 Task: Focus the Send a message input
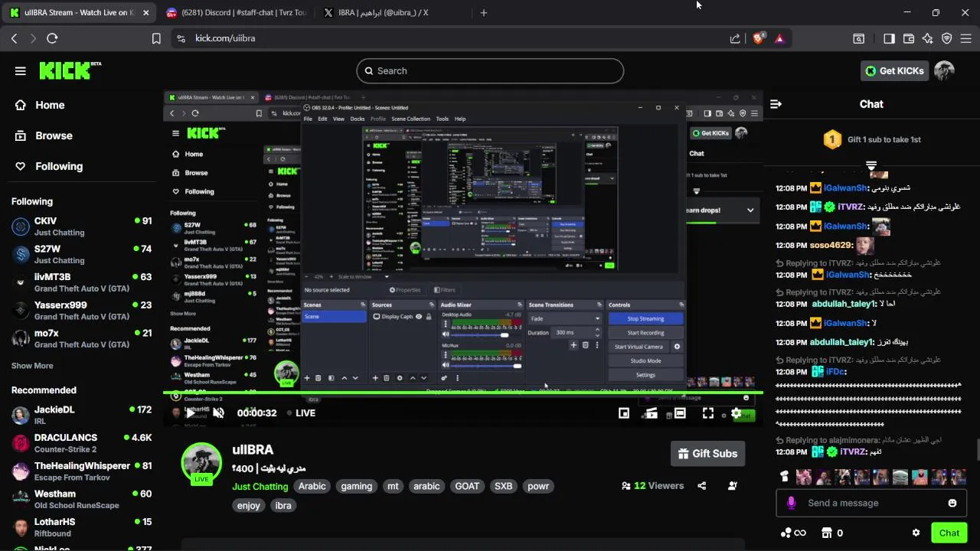(x=871, y=503)
